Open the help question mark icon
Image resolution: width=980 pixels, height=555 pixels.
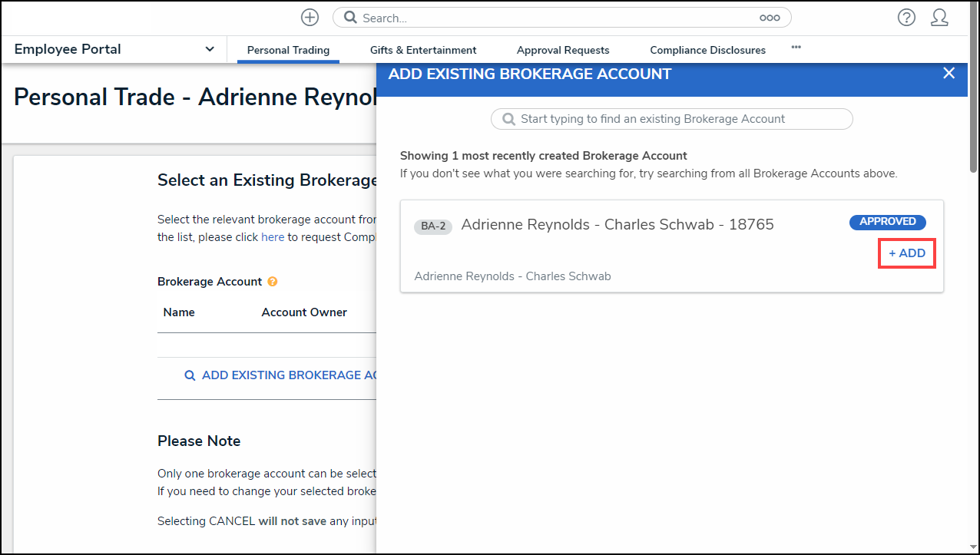tap(906, 18)
